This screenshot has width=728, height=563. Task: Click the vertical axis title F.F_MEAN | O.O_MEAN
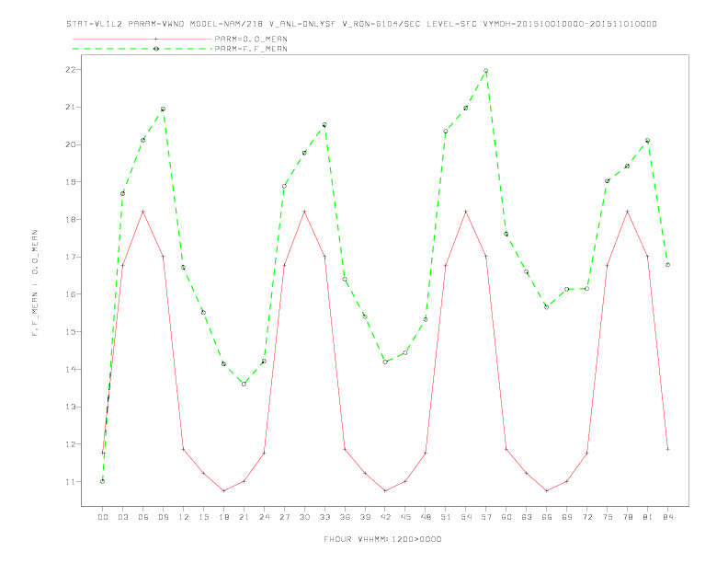click(35, 283)
